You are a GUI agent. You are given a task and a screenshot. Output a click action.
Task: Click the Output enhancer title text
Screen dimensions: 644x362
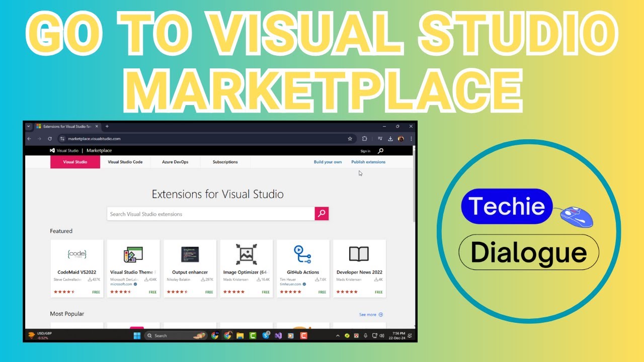[190, 272]
